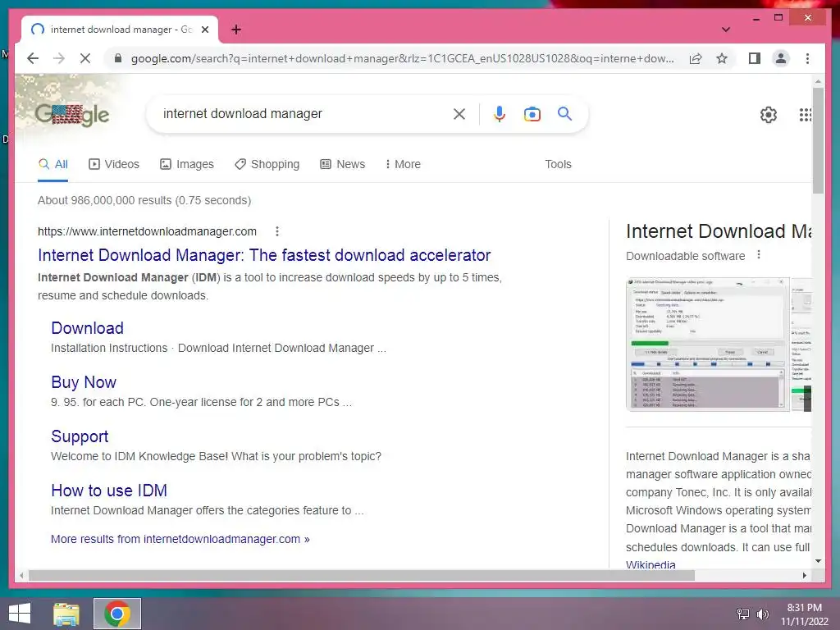Viewport: 840px width, 630px height.
Task: Click Chrome icon in taskbar
Action: tap(117, 614)
